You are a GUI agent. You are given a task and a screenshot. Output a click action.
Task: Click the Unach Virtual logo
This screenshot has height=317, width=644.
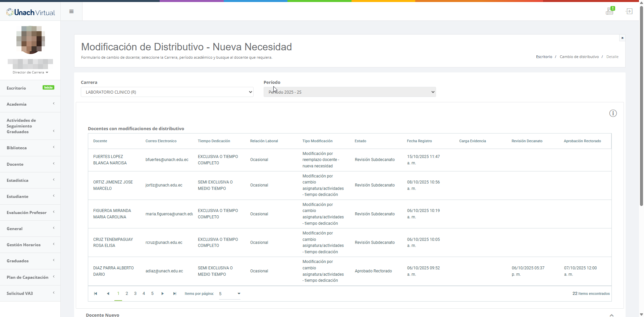tap(31, 12)
